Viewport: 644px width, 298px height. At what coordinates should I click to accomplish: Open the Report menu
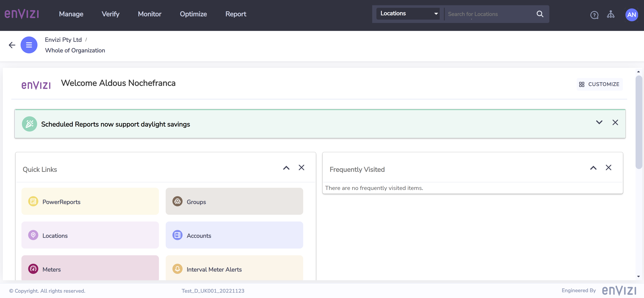click(236, 14)
